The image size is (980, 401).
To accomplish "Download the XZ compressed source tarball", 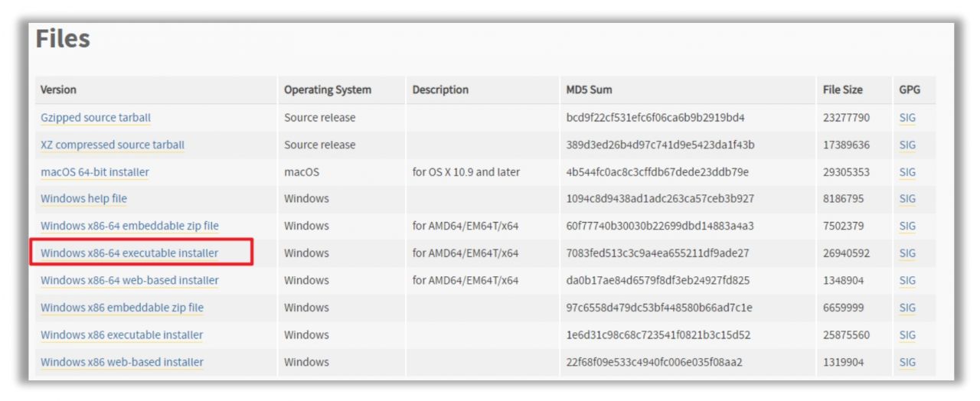I will (x=113, y=145).
